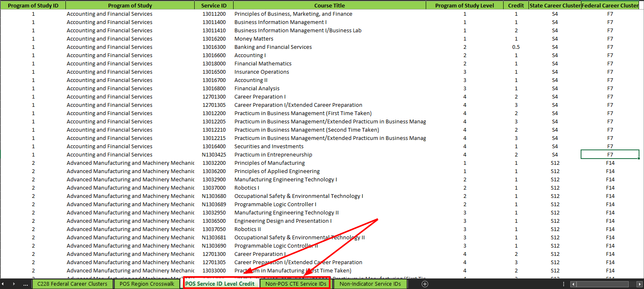This screenshot has width=644, height=289.
Task: Add a new worksheet using the plus icon
Action: [425, 284]
